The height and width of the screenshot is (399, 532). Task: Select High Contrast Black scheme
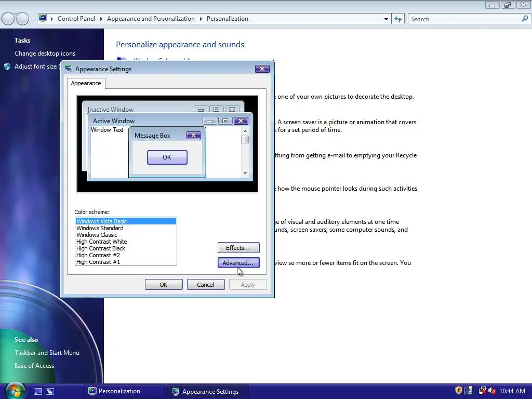126,248
